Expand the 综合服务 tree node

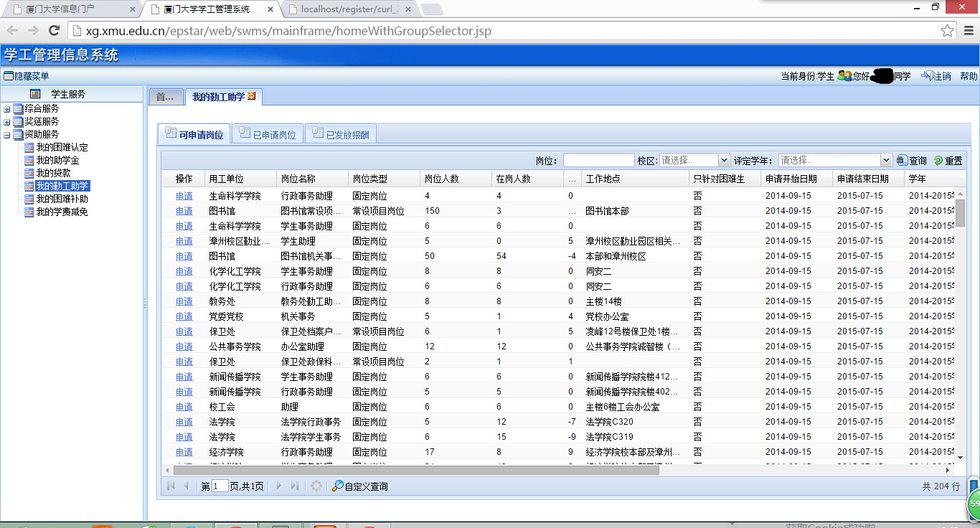click(7, 109)
